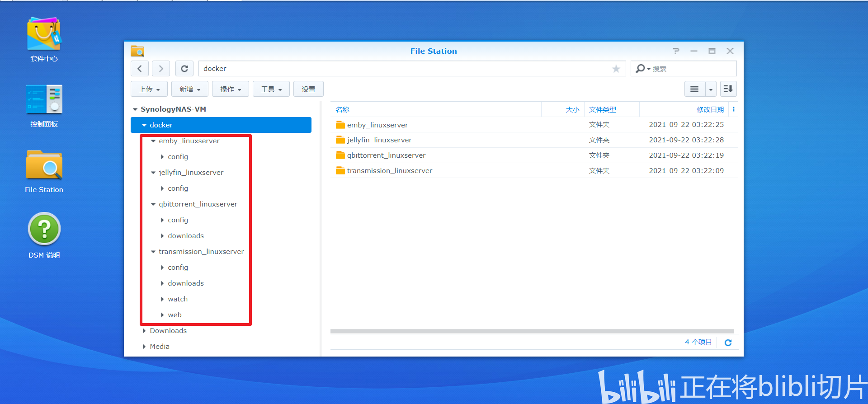Viewport: 868px width, 404px height.
Task: Click the 4 个项目 item count
Action: click(x=698, y=342)
